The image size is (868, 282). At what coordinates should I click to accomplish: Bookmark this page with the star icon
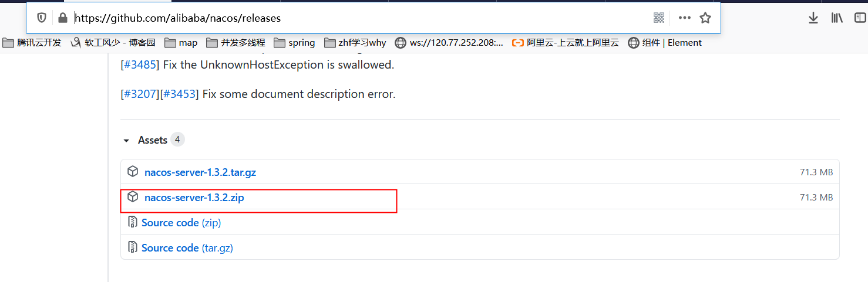705,18
